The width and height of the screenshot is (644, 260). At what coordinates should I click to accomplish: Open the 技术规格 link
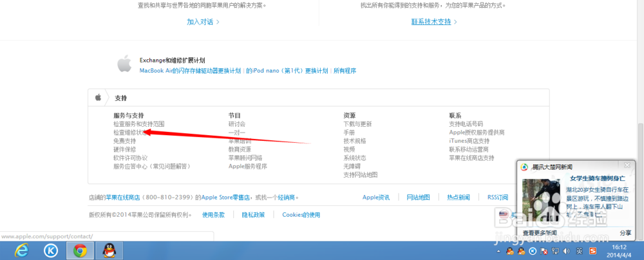click(355, 141)
